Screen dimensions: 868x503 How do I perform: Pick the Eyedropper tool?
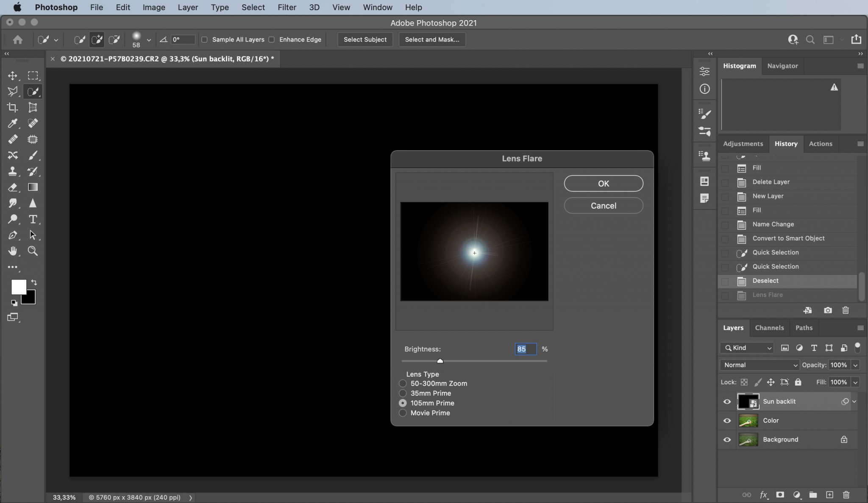(x=13, y=123)
